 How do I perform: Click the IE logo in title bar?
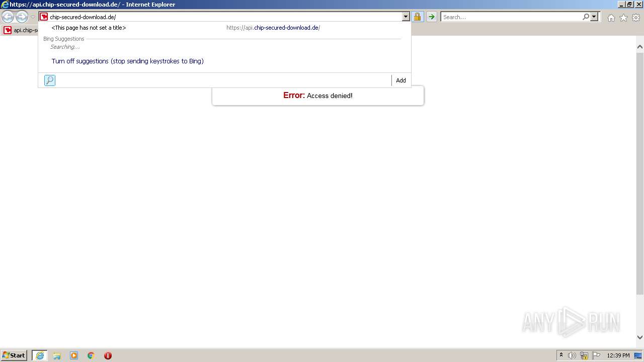pos(5,5)
